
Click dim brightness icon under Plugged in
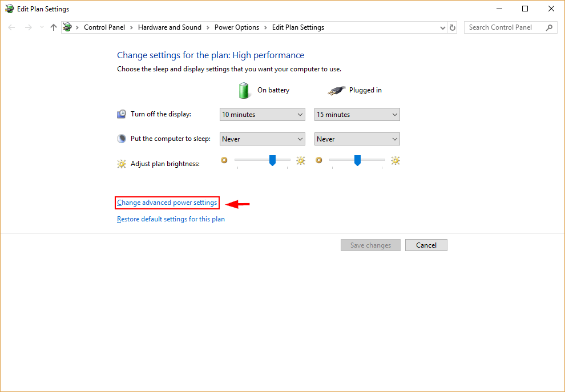click(319, 160)
